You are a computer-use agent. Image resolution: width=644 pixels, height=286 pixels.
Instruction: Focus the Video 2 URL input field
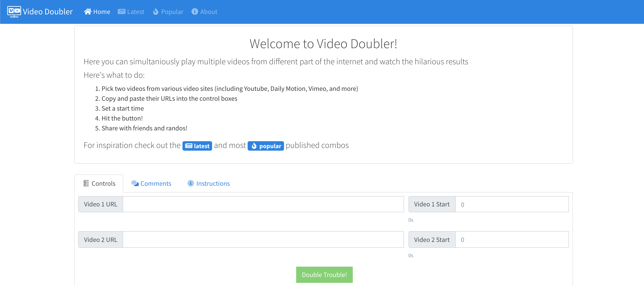click(x=263, y=239)
